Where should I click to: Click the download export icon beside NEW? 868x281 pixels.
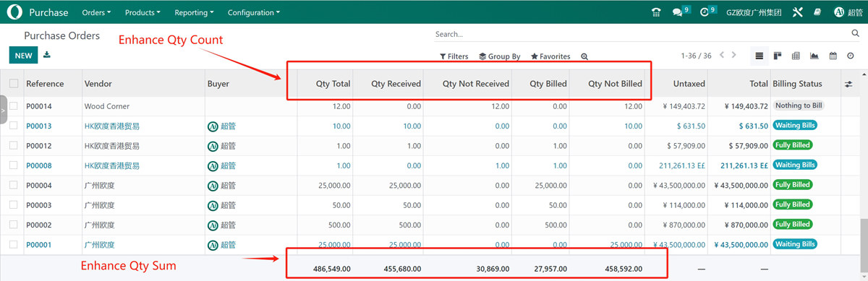click(x=47, y=55)
